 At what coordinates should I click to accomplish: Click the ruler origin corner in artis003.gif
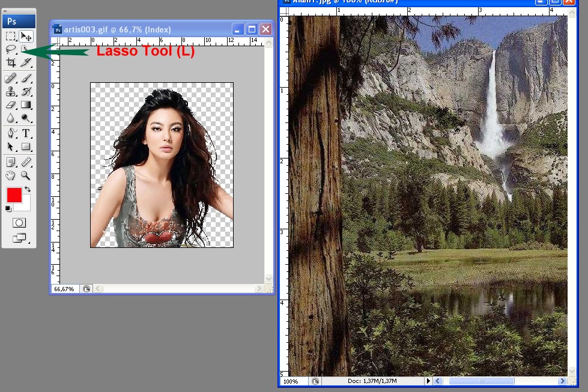pos(55,41)
